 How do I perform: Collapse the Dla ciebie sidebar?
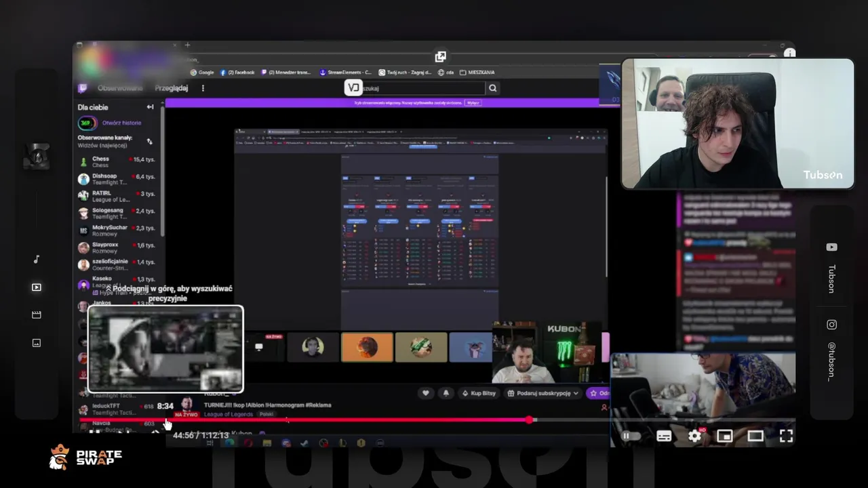tap(150, 107)
